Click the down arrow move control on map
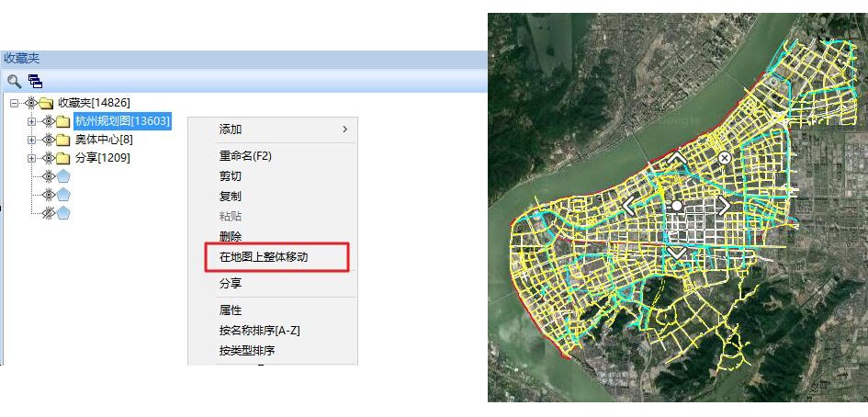 677,250
